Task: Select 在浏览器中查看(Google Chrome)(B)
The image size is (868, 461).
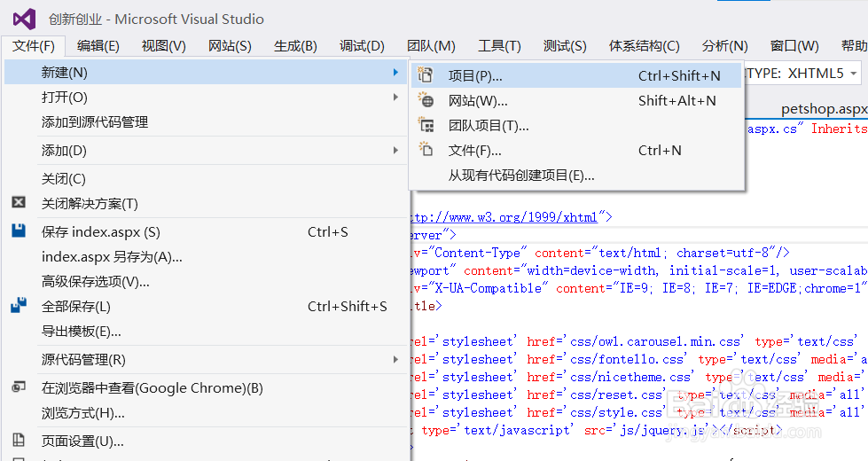Action: (x=206, y=387)
